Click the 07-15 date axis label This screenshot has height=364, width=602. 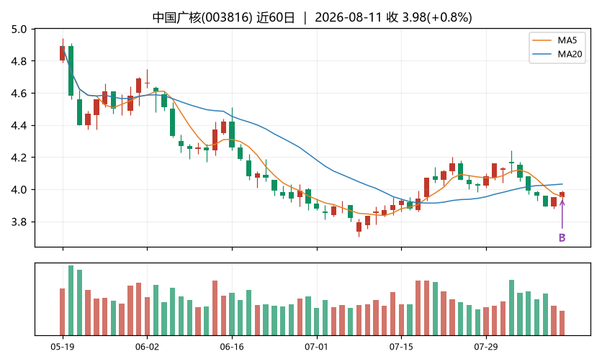coord(401,347)
